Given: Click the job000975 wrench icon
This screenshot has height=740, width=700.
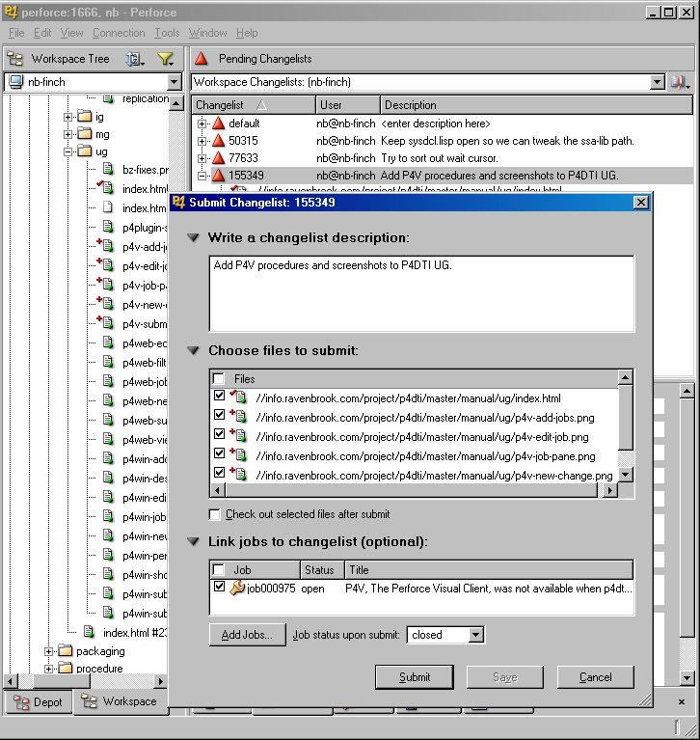Looking at the screenshot, I should point(237,588).
